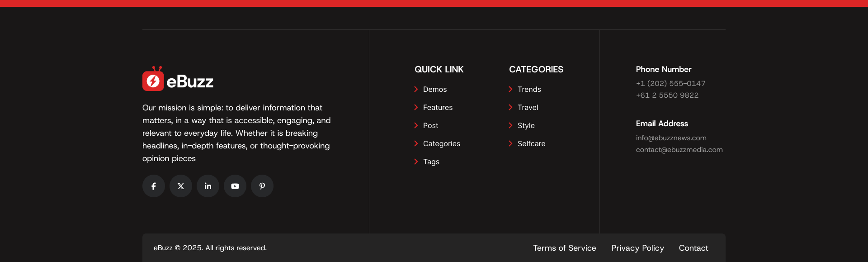Click the info@ebuzznews.com email address
Screen dimensions: 868x262
pyautogui.click(x=671, y=138)
